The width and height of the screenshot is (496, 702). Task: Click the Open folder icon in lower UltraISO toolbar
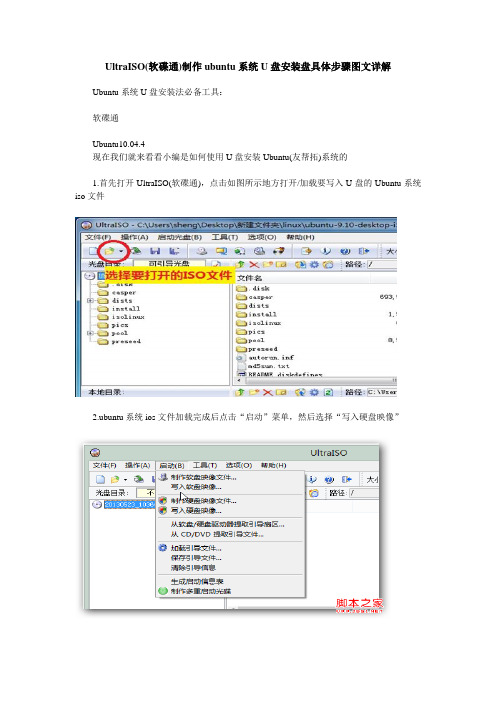pos(115,479)
